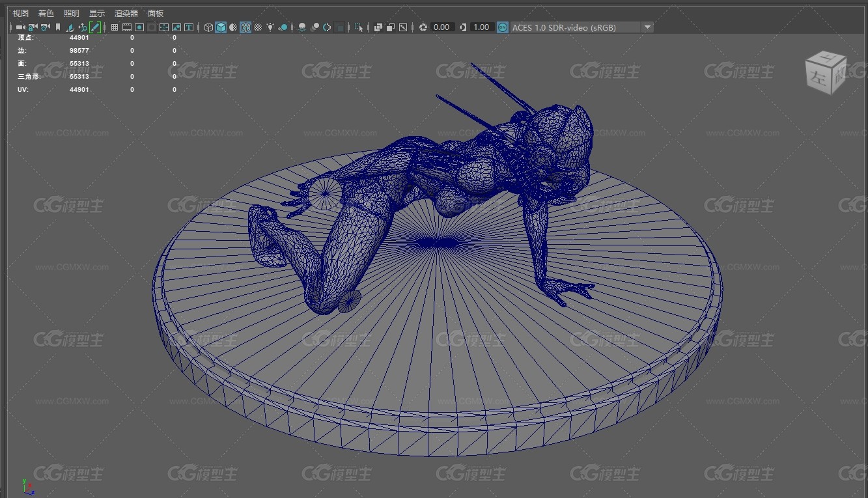
Task: Open the 着色 menu
Action: click(46, 13)
